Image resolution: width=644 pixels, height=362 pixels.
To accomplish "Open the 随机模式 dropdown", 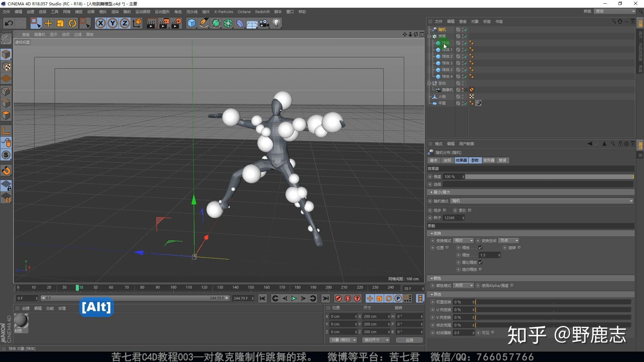I will tap(542, 201).
